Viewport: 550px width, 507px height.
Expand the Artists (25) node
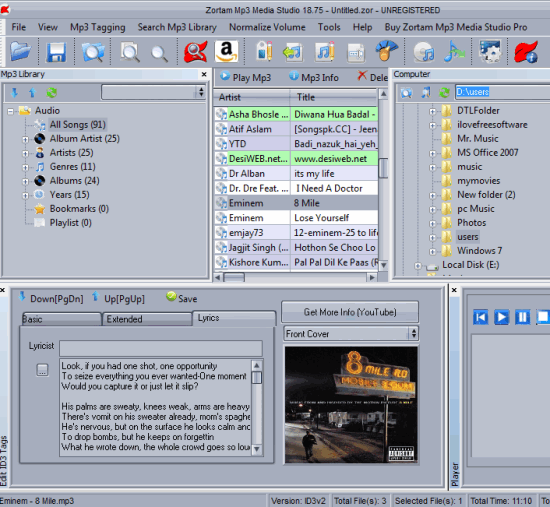tap(25, 154)
